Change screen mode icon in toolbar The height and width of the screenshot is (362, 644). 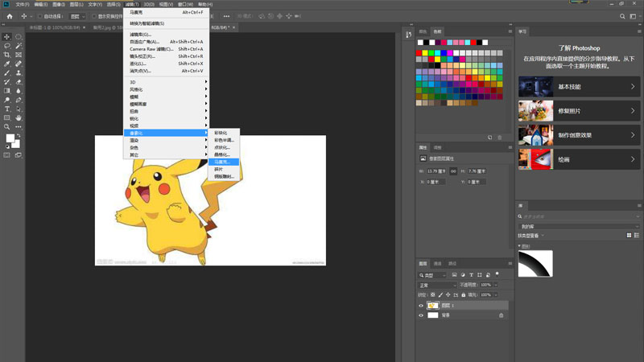coord(19,155)
